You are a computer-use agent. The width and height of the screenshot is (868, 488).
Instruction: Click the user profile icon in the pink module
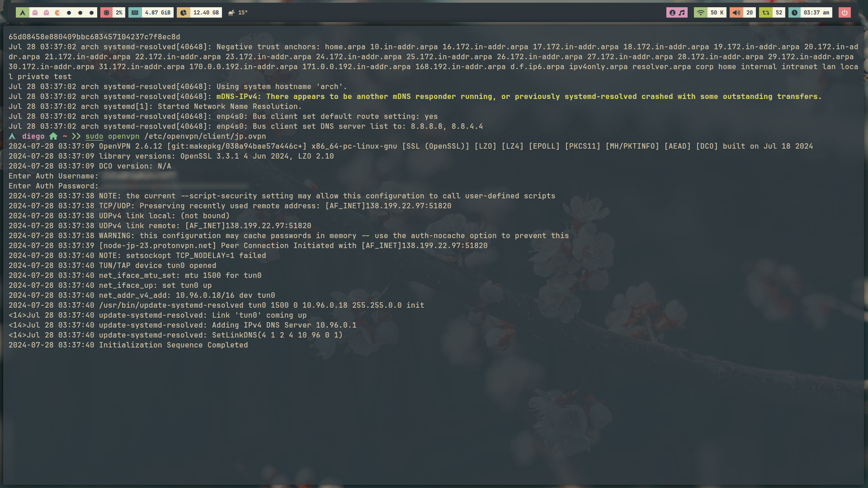click(672, 13)
